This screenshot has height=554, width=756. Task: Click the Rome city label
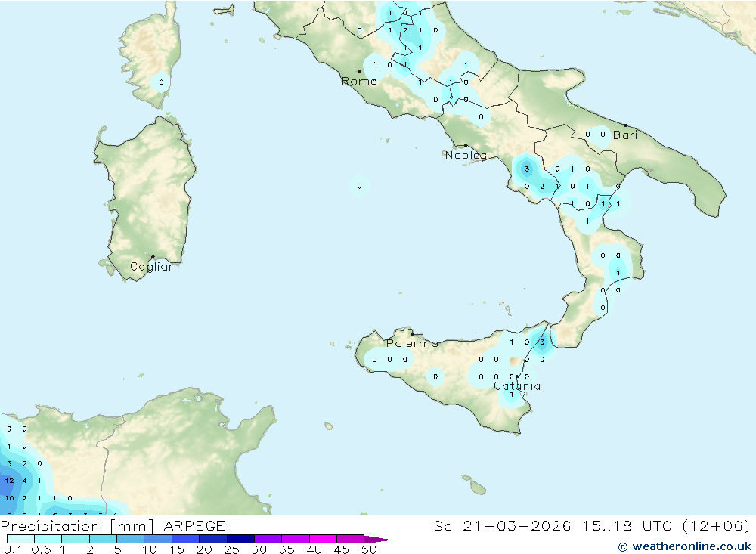[x=358, y=81]
